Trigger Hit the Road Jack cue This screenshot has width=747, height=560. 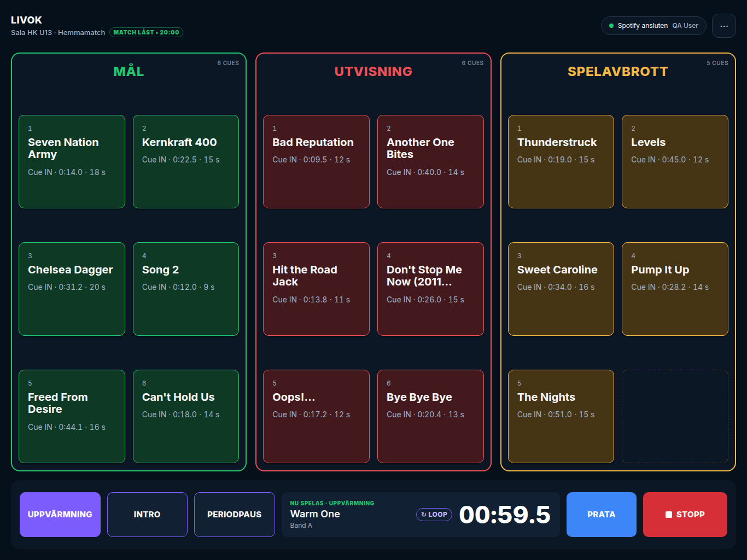[316, 289]
